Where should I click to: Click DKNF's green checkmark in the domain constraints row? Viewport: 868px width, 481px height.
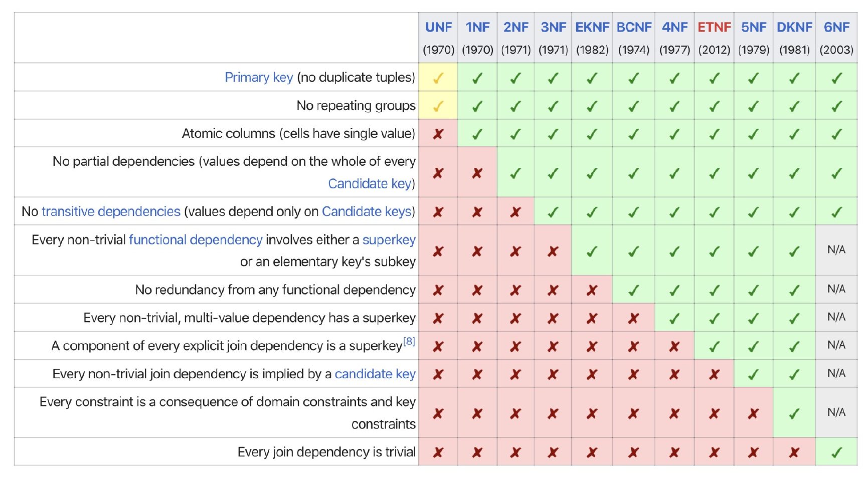point(794,413)
